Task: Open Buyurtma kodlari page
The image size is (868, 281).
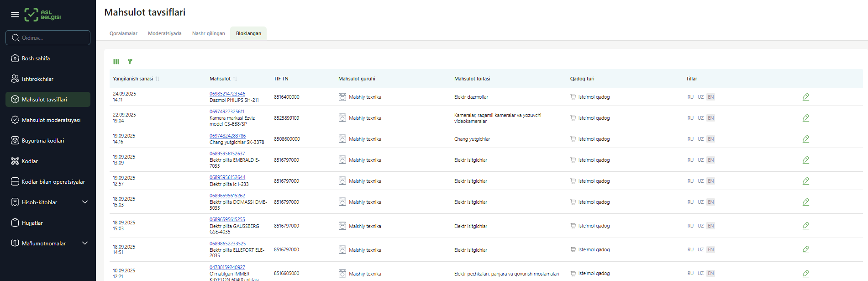Action: click(43, 141)
